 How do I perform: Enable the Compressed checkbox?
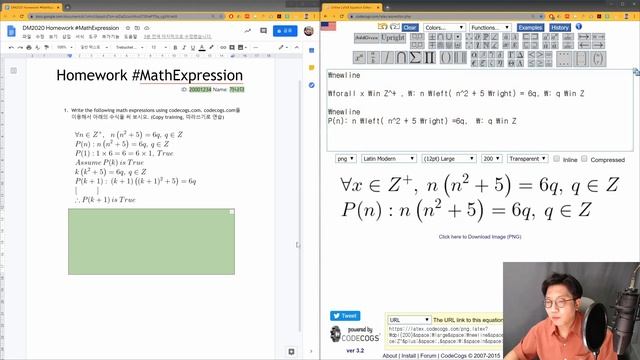[x=584, y=159]
